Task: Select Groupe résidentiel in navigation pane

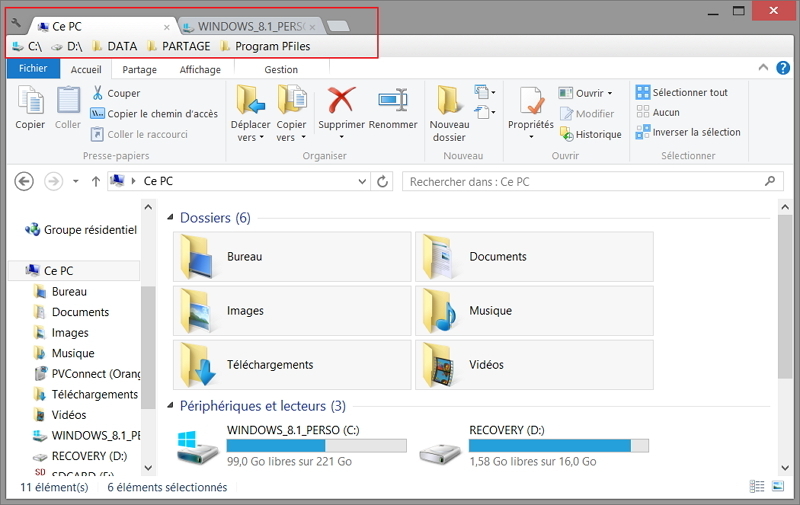Action: pyautogui.click(x=80, y=230)
